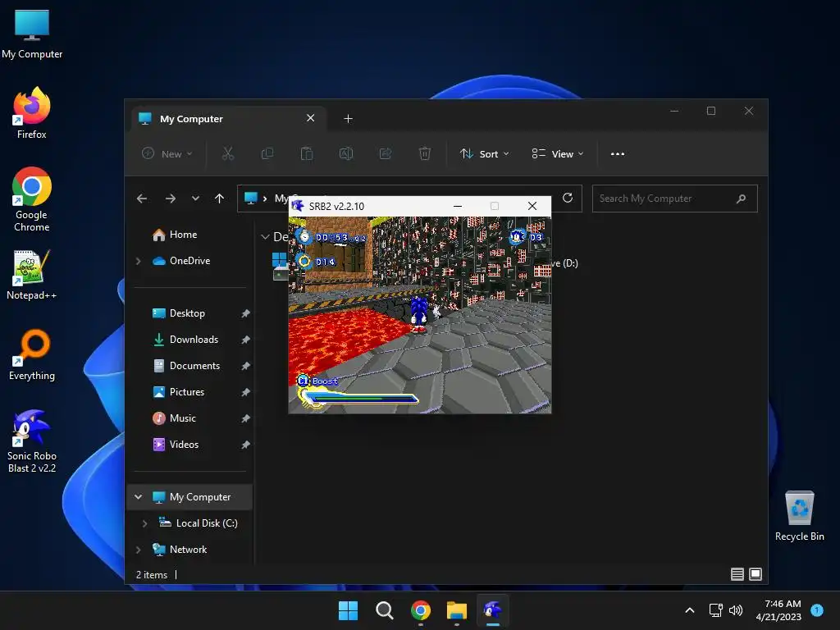Open Desktop in Quick access

click(179, 313)
